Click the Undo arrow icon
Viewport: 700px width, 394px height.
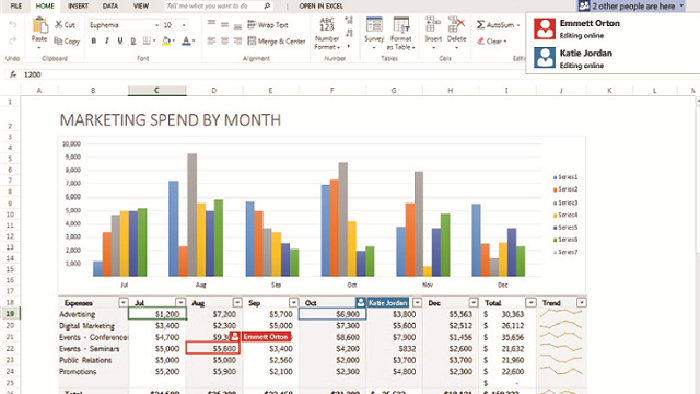click(12, 25)
